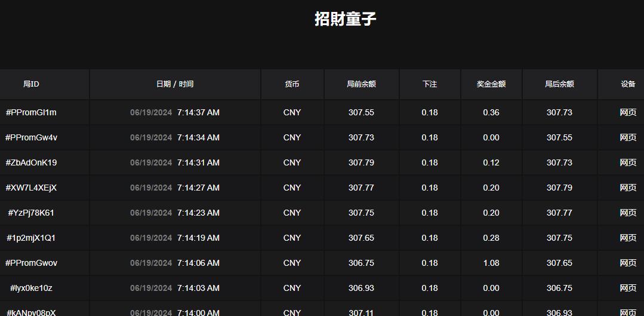644x316 pixels.
Task: Click pre-round balance 306.93
Action: click(362, 288)
